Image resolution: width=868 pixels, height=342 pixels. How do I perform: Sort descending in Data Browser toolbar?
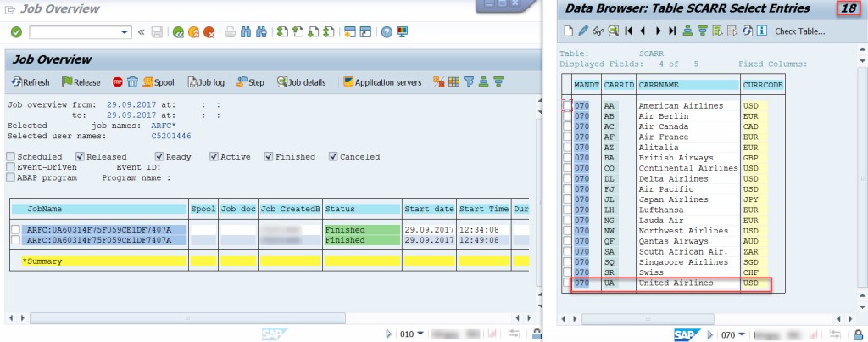703,31
